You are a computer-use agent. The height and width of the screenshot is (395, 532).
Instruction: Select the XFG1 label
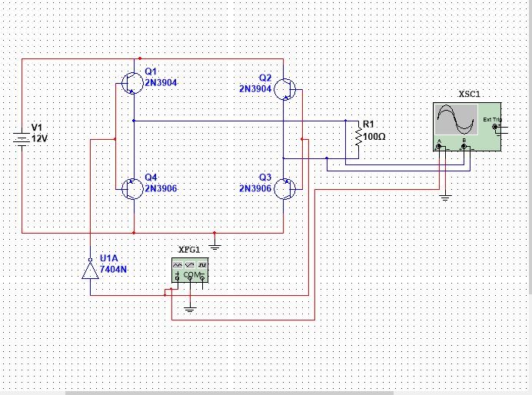[x=189, y=250]
